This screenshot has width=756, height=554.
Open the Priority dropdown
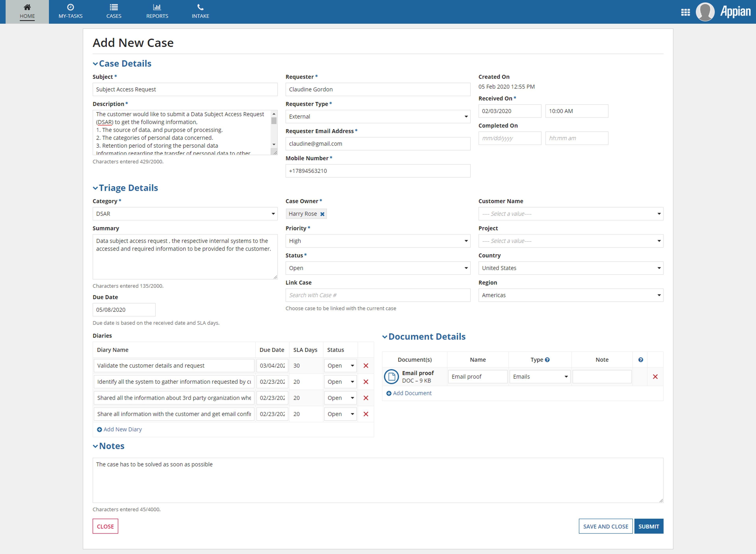pos(378,241)
